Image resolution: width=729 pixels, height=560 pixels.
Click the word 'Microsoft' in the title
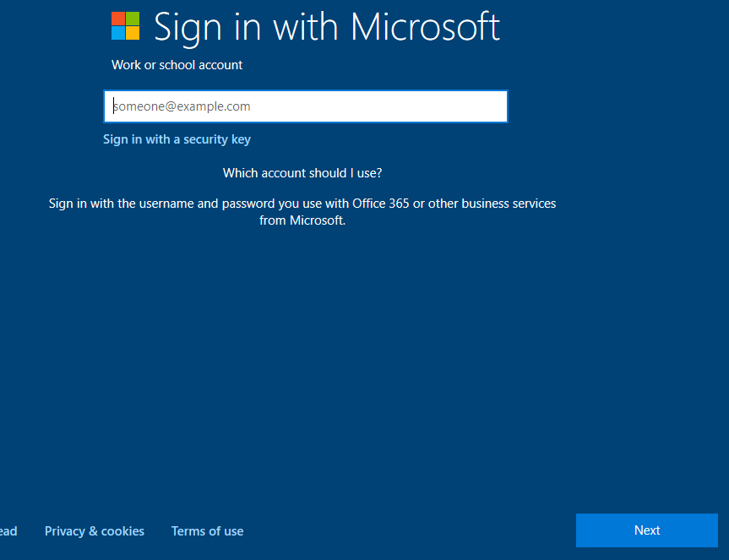tap(426, 26)
